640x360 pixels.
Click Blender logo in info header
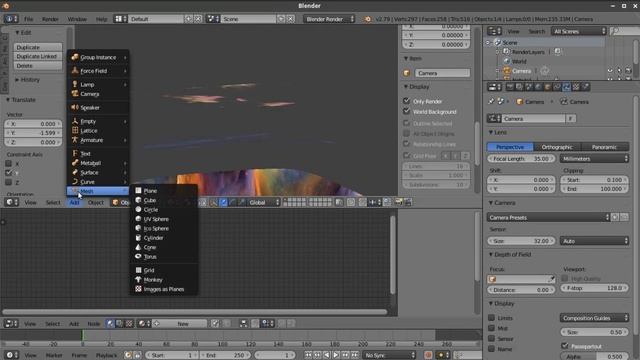tap(368, 19)
